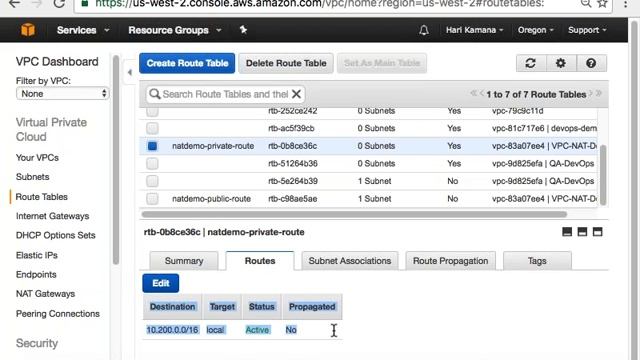
Task: Open the Chrome three-dot menu
Action: tap(625, 4)
